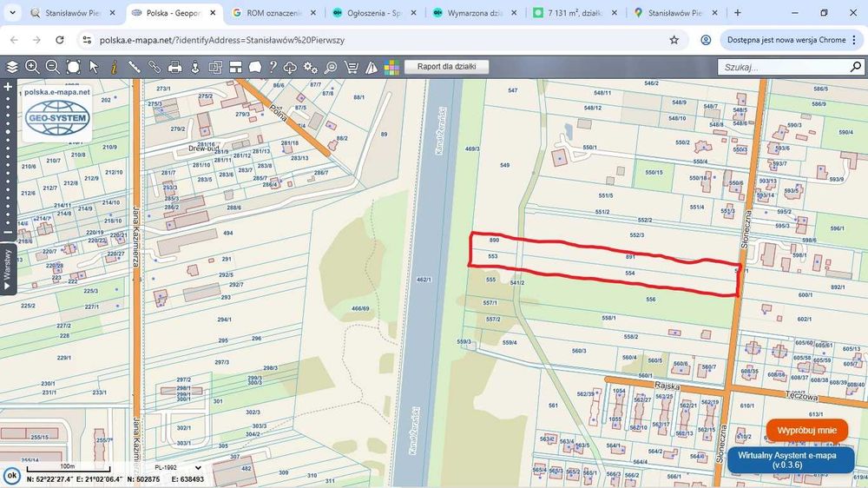
Task: Switch to the Wymarzona dz tab
Action: 475,13
